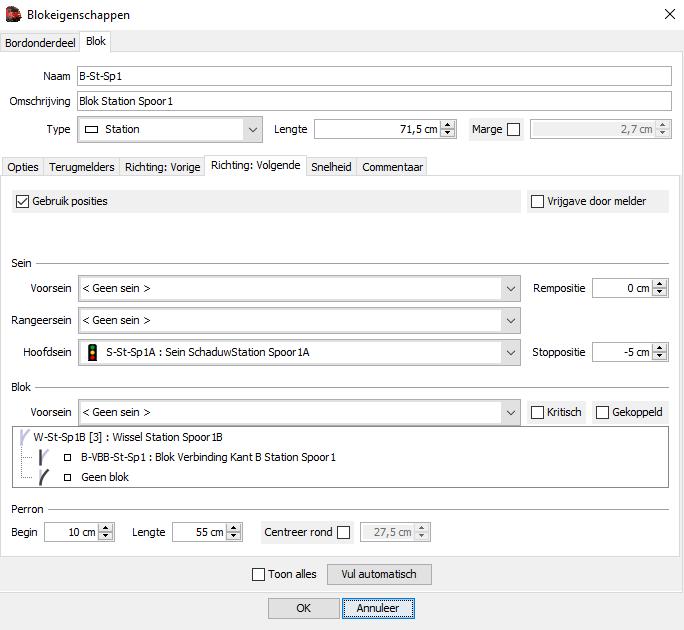This screenshot has width=684, height=630.
Task: Select the W-St-Sp1B turnout icon in tree
Action: point(25,437)
